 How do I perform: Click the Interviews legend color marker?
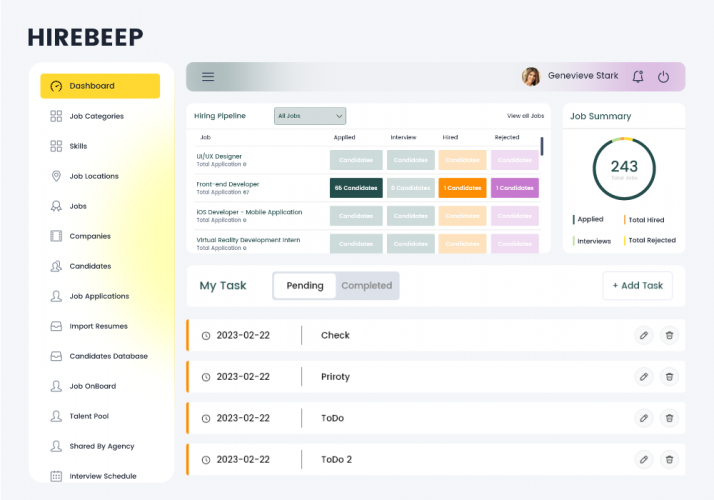574,241
